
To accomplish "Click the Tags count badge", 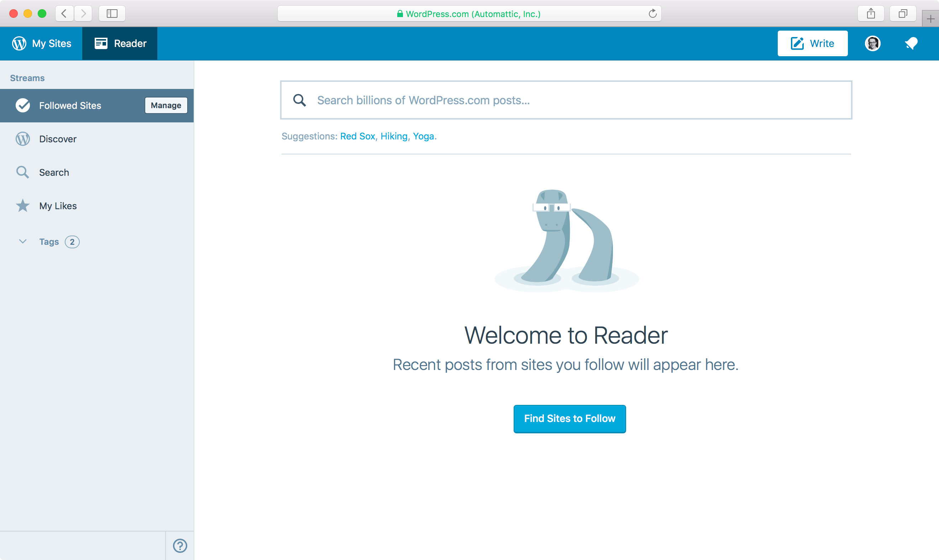I will click(x=72, y=242).
